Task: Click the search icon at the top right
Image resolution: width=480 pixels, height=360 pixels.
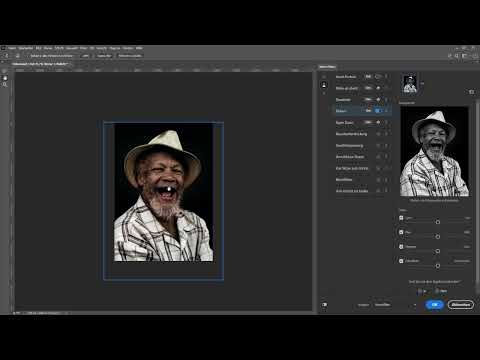Action: click(x=456, y=56)
